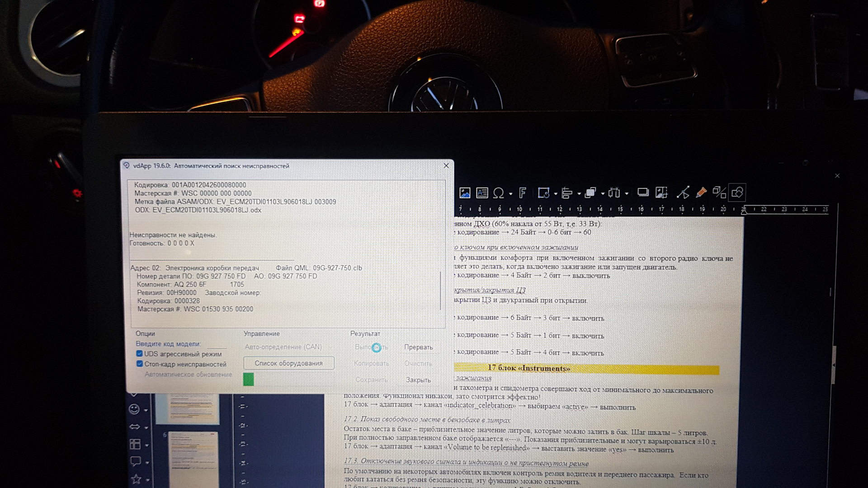Click the Выполнить button
868x488 pixels.
pos(372,347)
